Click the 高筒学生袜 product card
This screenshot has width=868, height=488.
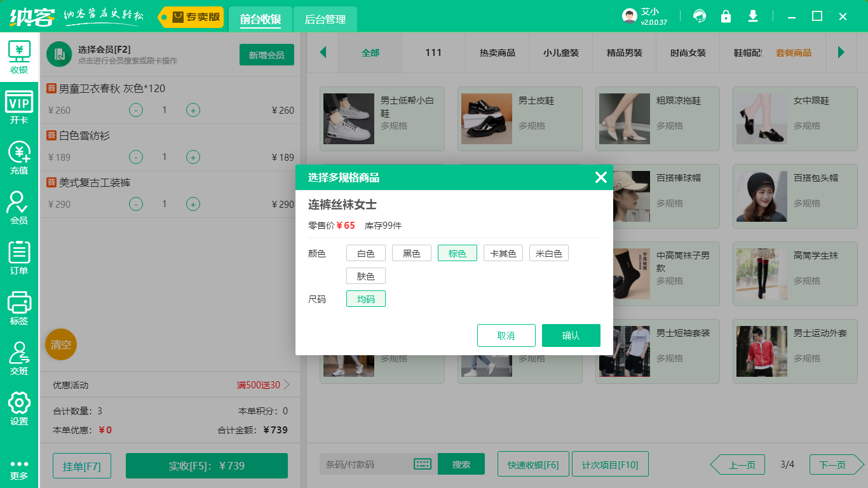tap(795, 274)
